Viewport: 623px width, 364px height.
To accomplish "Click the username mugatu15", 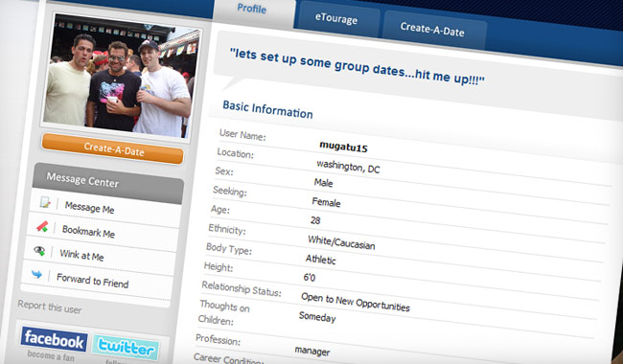I will coord(343,147).
